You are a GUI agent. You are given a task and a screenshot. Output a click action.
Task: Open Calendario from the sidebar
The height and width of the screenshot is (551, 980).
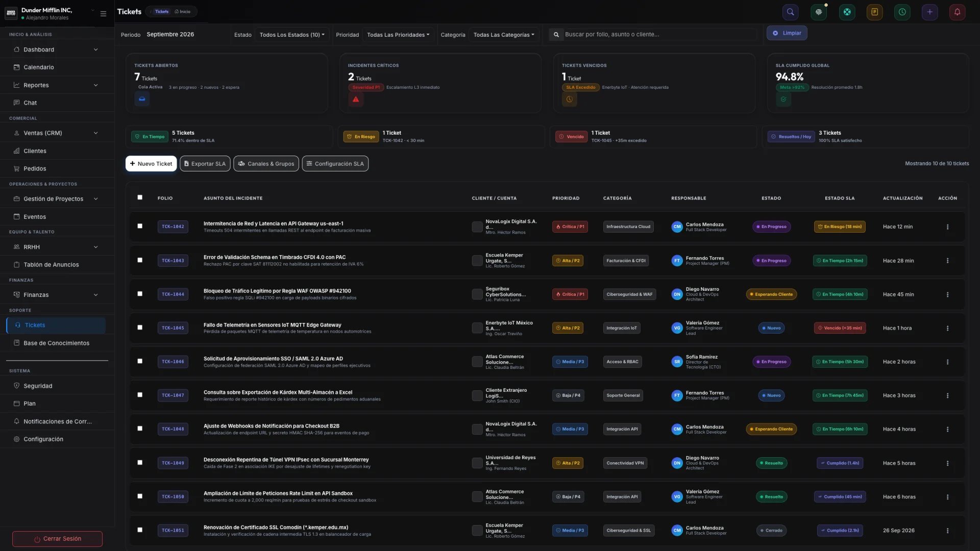pos(57,67)
